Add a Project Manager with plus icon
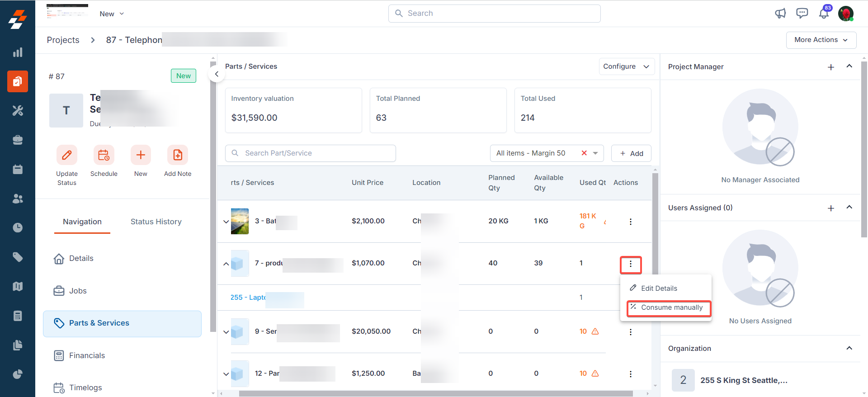This screenshot has width=868, height=397. (x=830, y=67)
